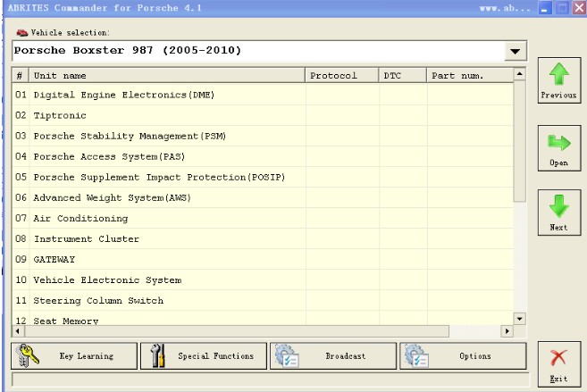Select the Tiptronic unit row
587x392 pixels.
(x=263, y=115)
